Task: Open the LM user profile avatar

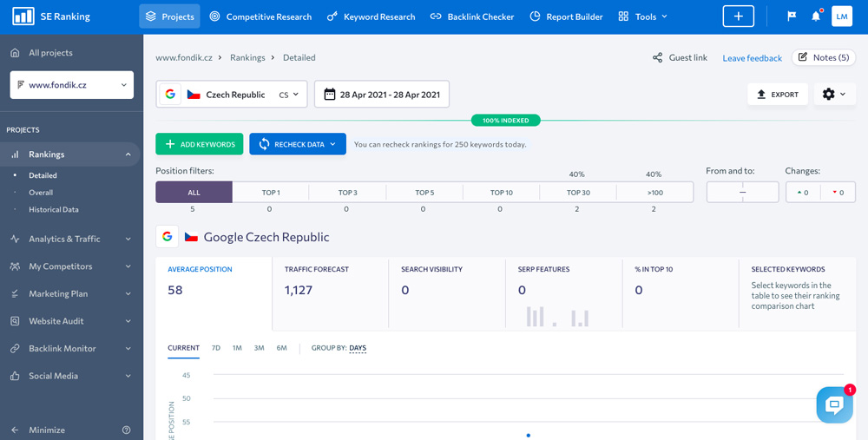Action: coord(842,16)
